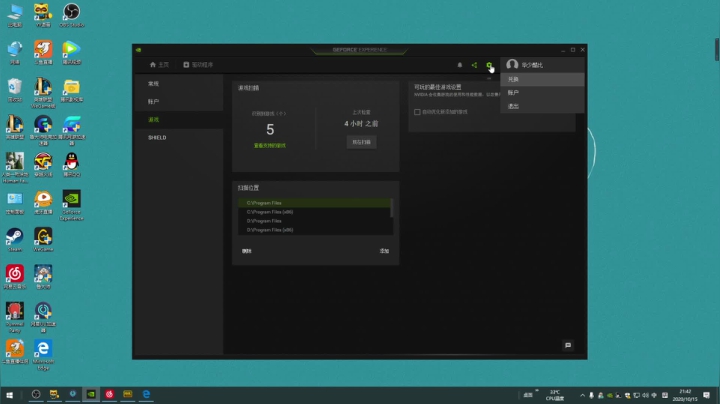Click the Windows Start button

[x=10, y=395]
